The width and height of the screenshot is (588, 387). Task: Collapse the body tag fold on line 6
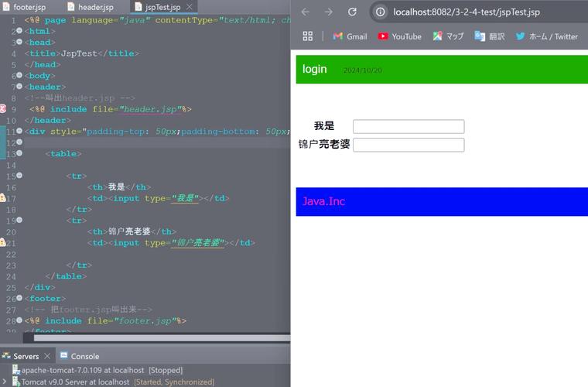point(19,76)
